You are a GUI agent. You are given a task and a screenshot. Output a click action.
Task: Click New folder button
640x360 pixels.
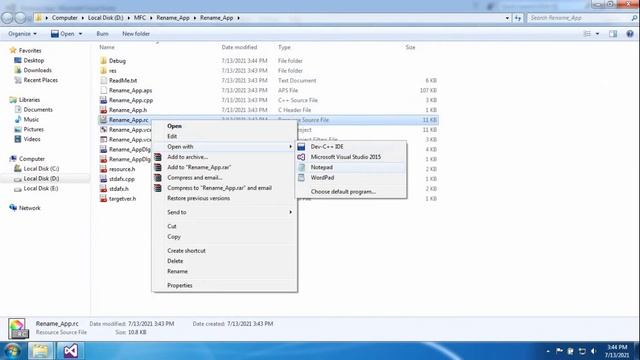136,34
